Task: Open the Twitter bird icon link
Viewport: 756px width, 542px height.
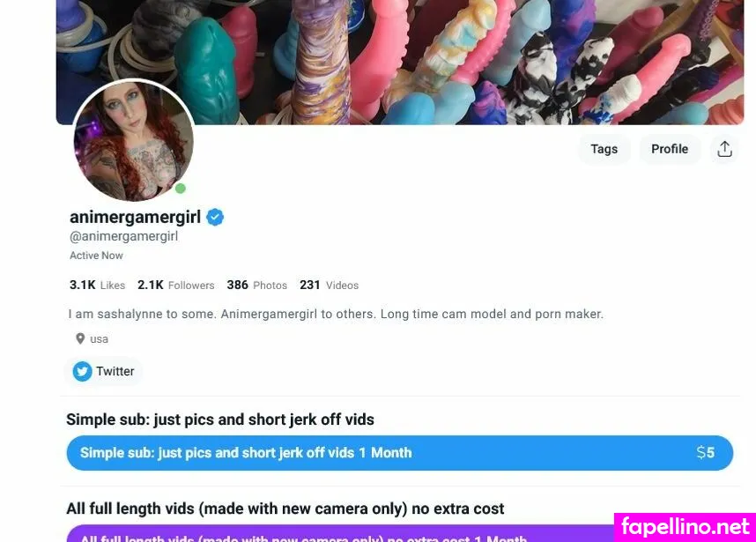Action: pyautogui.click(x=83, y=371)
